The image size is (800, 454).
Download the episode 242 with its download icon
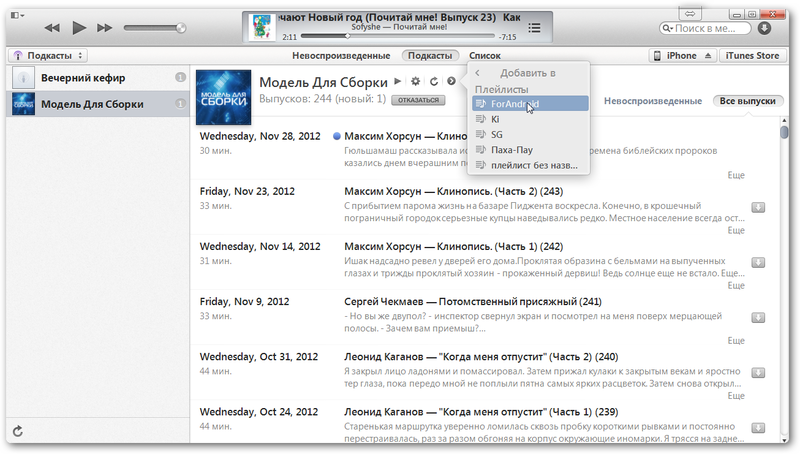[758, 262]
